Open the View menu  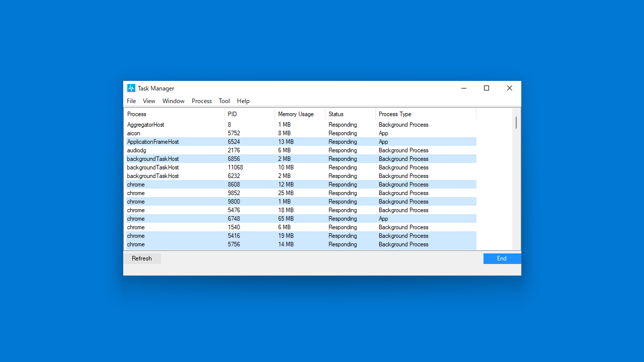(149, 101)
